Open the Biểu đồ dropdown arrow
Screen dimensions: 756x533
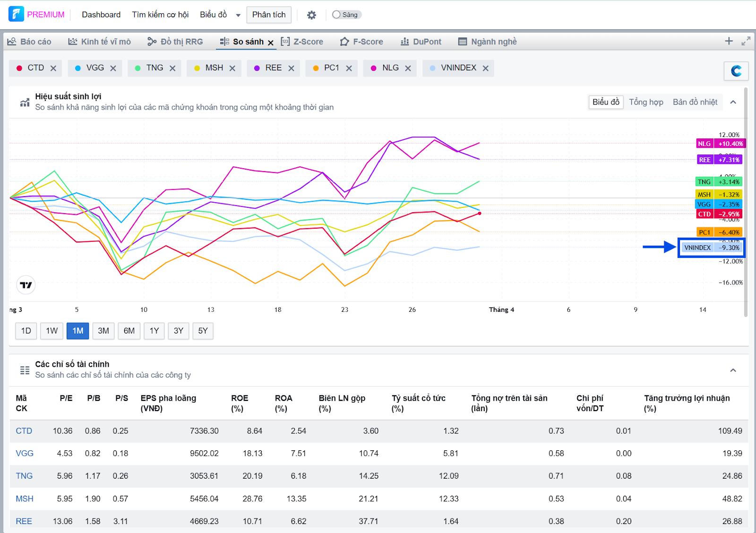tap(238, 15)
